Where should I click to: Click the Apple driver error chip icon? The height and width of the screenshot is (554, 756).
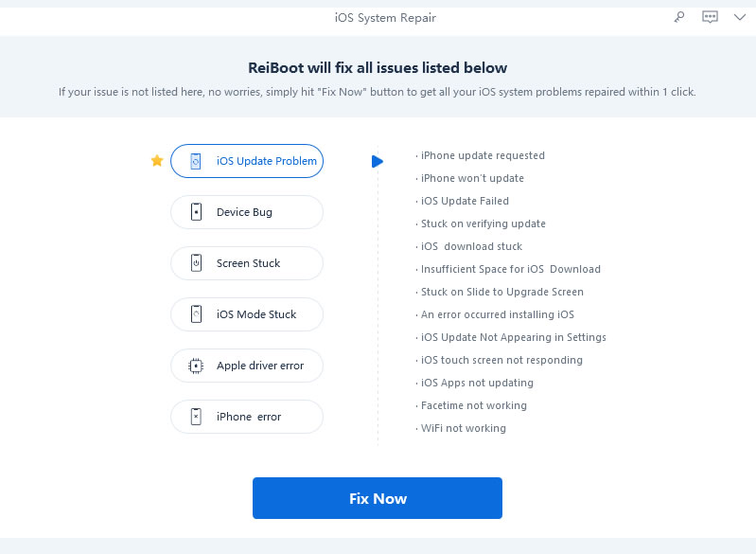pyautogui.click(x=196, y=366)
